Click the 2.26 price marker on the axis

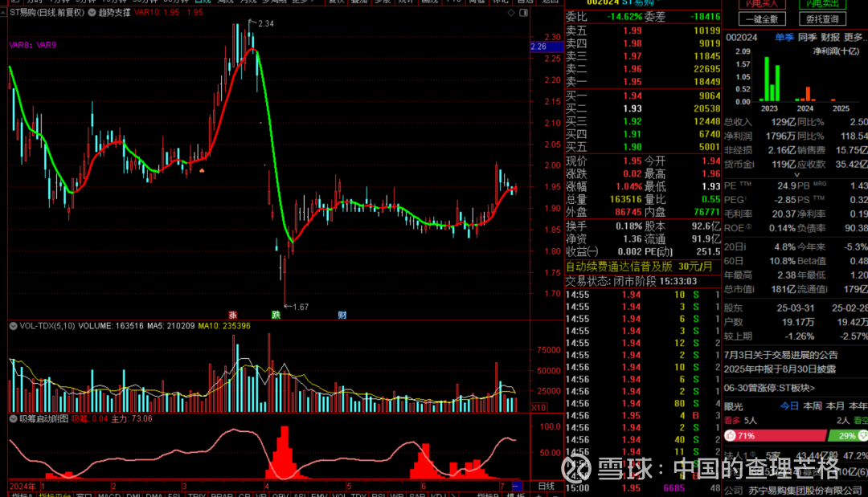(x=547, y=47)
